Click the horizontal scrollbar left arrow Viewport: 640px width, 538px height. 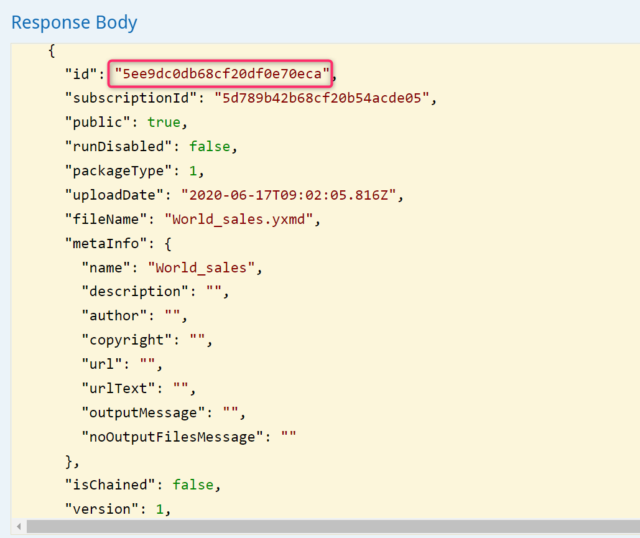pyautogui.click(x=19, y=527)
